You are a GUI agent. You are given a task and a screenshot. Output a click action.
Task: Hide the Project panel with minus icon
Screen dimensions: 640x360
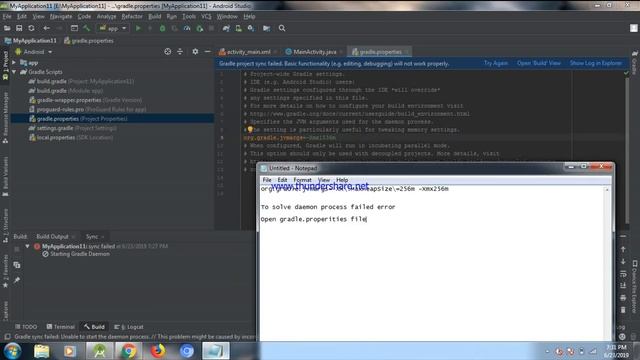tap(207, 51)
